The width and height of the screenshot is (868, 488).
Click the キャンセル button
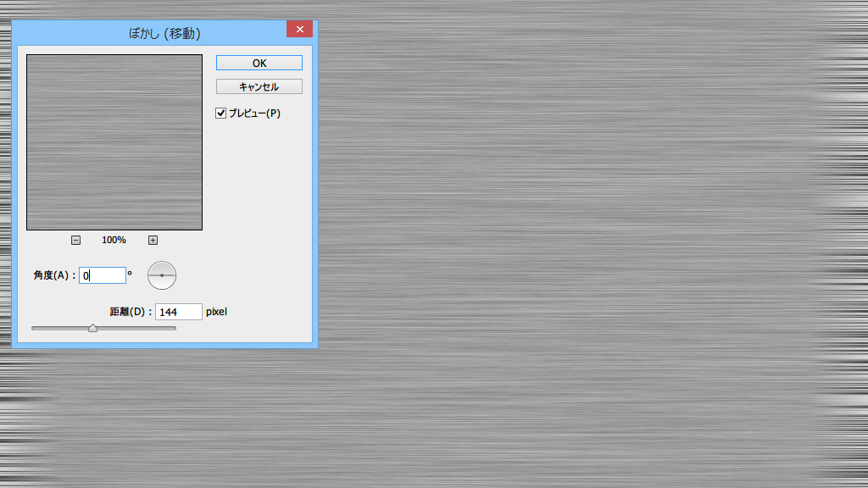(259, 87)
